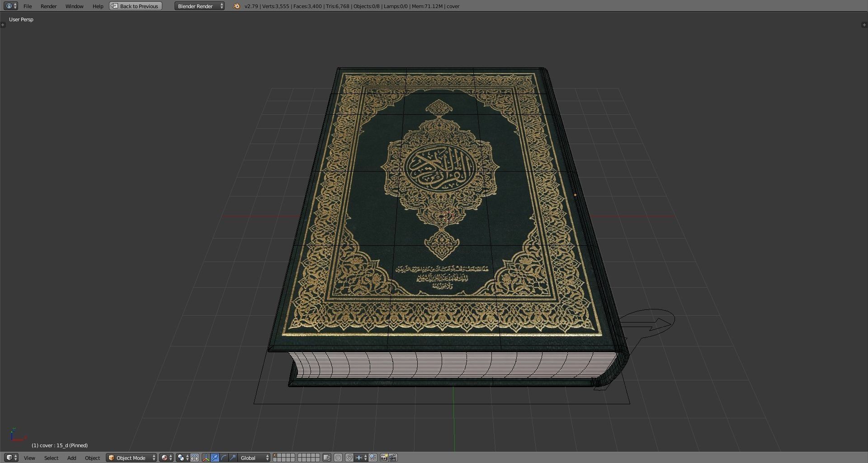Open the Select menu in the viewport header
Viewport: 868px width, 463px height.
[x=51, y=458]
